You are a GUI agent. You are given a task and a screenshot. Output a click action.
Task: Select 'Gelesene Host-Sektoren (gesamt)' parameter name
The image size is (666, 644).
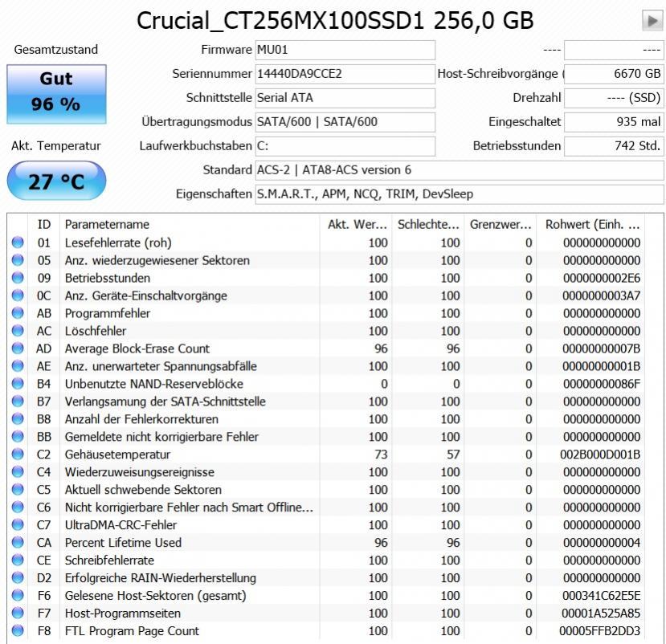(156, 596)
